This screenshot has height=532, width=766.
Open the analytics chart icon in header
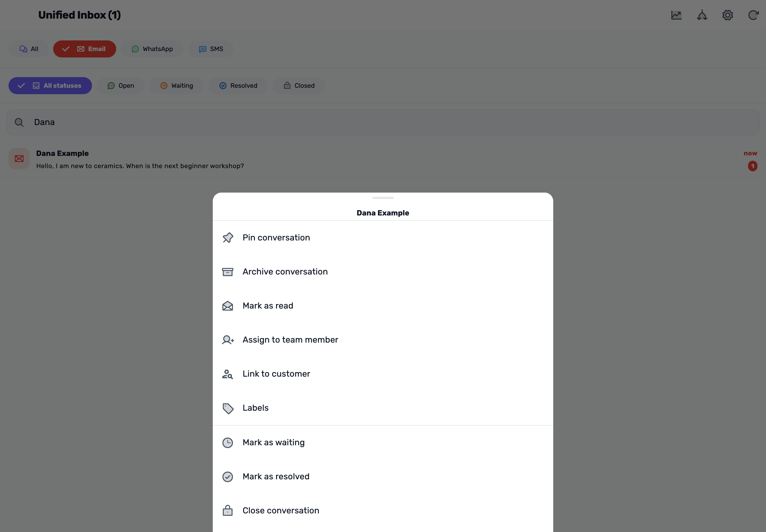click(676, 15)
